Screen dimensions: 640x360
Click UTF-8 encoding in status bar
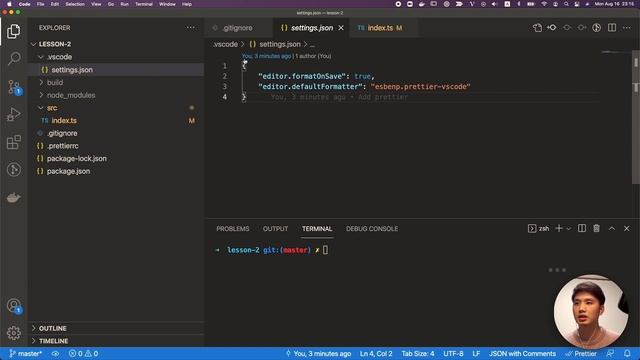point(453,353)
